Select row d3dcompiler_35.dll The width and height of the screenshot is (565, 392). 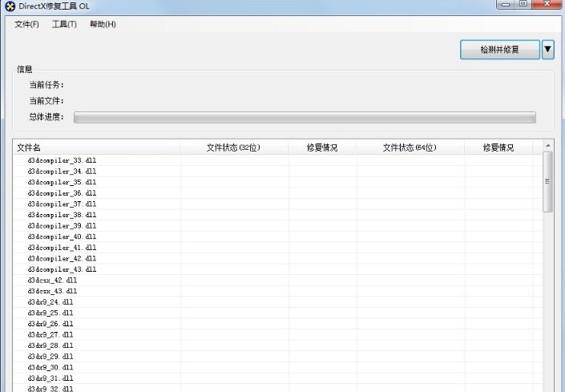pyautogui.click(x=278, y=182)
